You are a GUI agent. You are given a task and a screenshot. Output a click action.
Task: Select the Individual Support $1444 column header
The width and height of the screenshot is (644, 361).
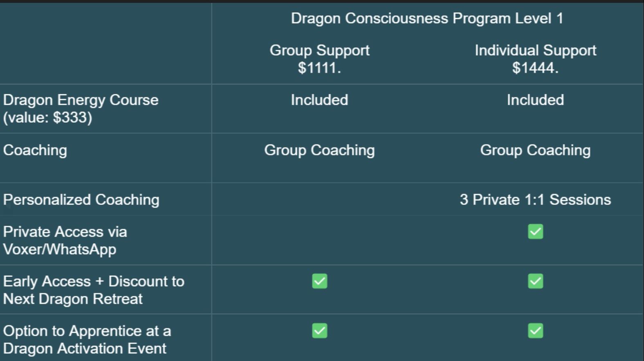coord(535,59)
